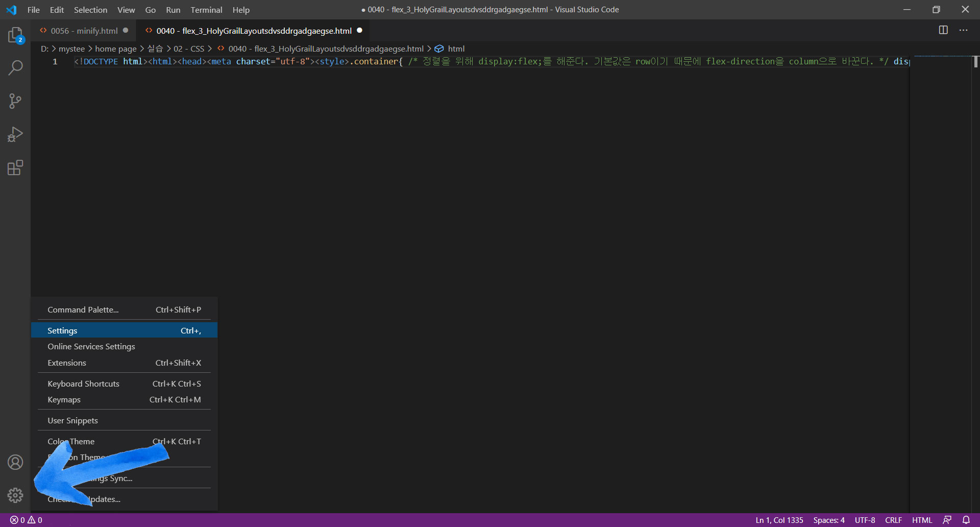
Task: Open the Go menu
Action: tap(150, 10)
